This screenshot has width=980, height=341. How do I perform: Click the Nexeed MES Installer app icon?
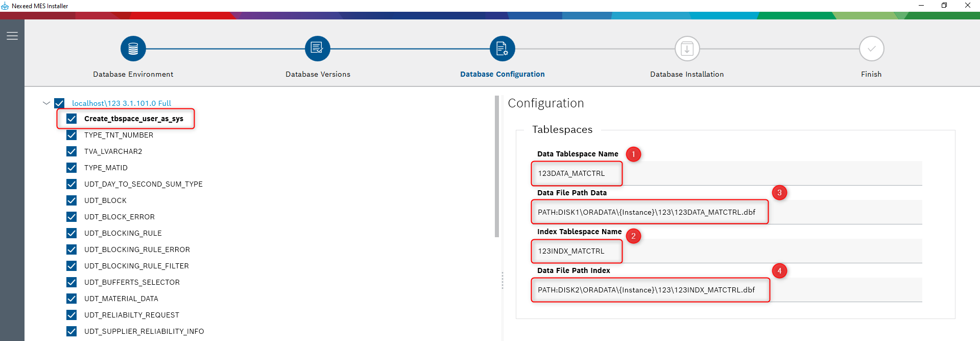[x=5, y=6]
